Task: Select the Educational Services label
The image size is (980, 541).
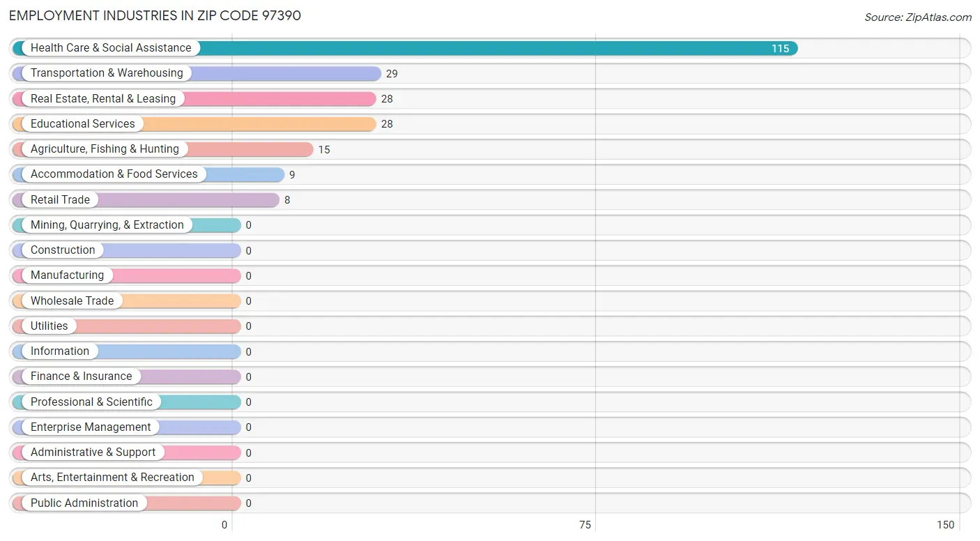Action: pyautogui.click(x=83, y=124)
